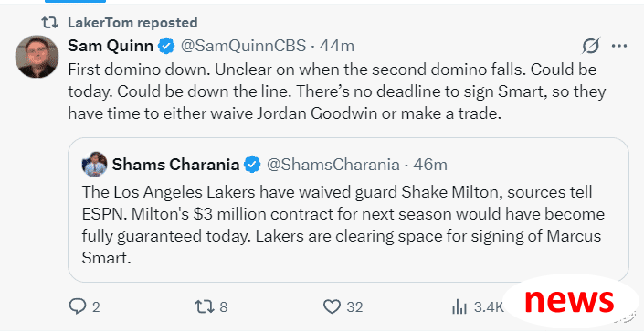Open Shams Charania's small avatar
The image size is (644, 333).
coord(94,165)
